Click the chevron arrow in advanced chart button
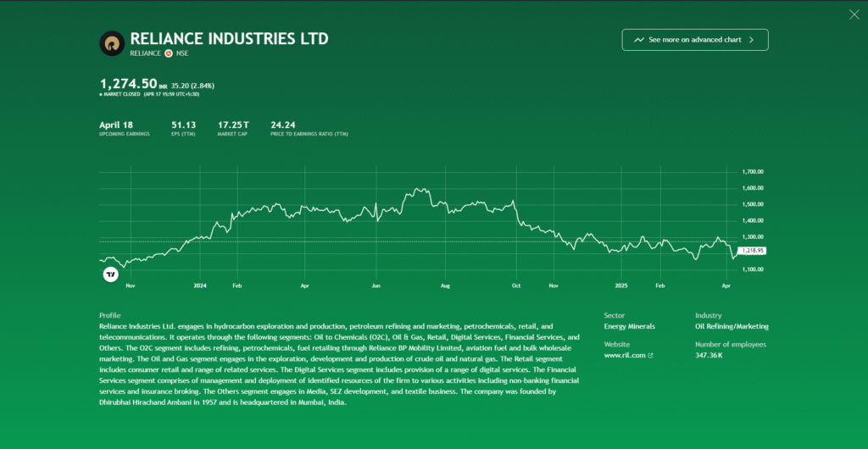868x449 pixels. click(x=751, y=40)
